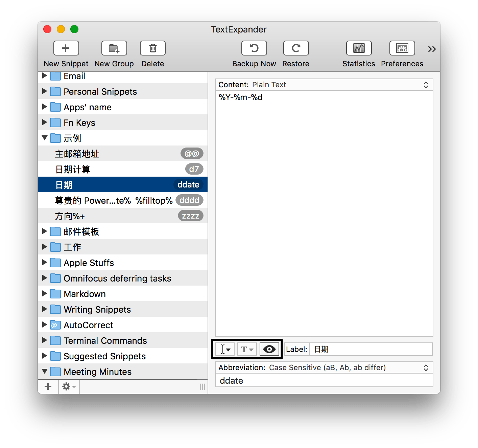Click the New Snippet plus icon

(x=66, y=48)
